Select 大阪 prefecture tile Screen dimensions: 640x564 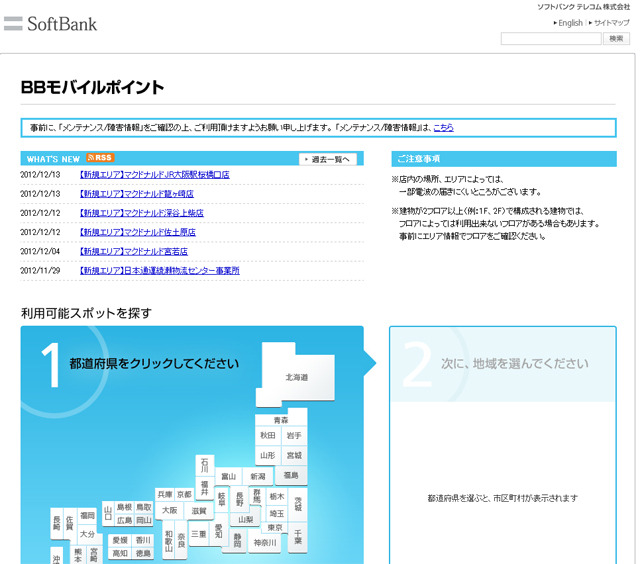[169, 510]
